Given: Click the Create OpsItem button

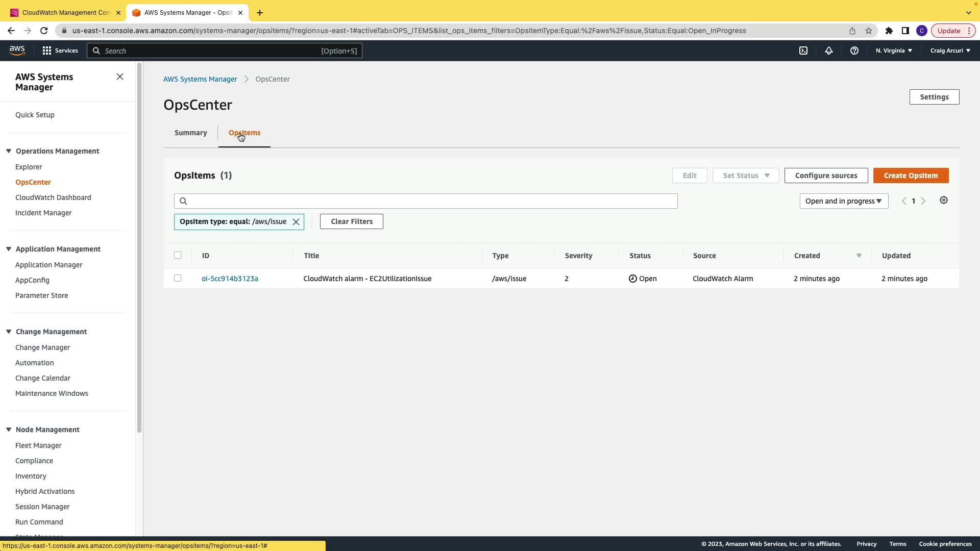Looking at the screenshot, I should [x=911, y=176].
